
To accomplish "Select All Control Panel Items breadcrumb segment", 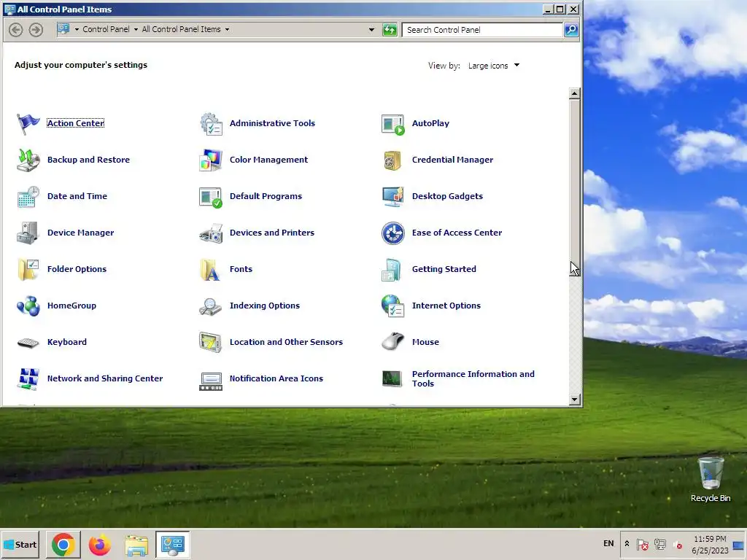I will tap(181, 29).
